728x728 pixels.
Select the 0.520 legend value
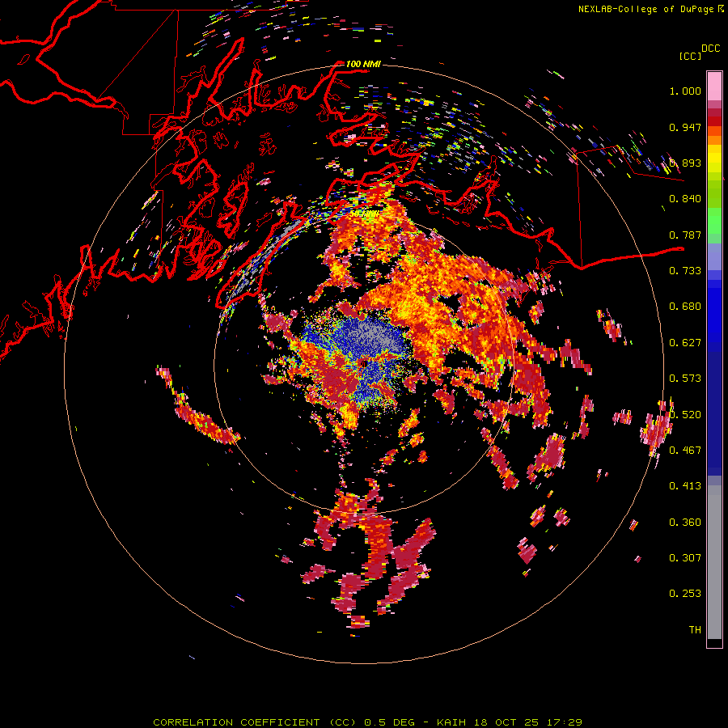tap(685, 414)
